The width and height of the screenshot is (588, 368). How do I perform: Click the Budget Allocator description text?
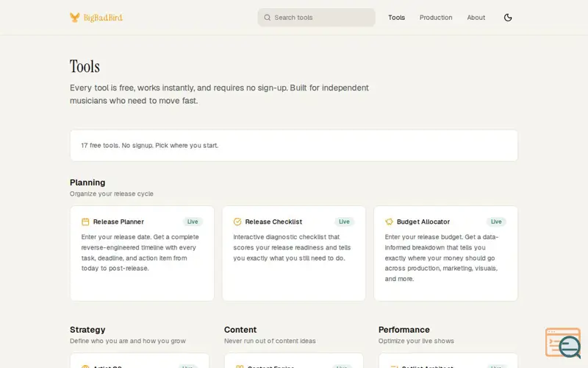[x=442, y=258]
